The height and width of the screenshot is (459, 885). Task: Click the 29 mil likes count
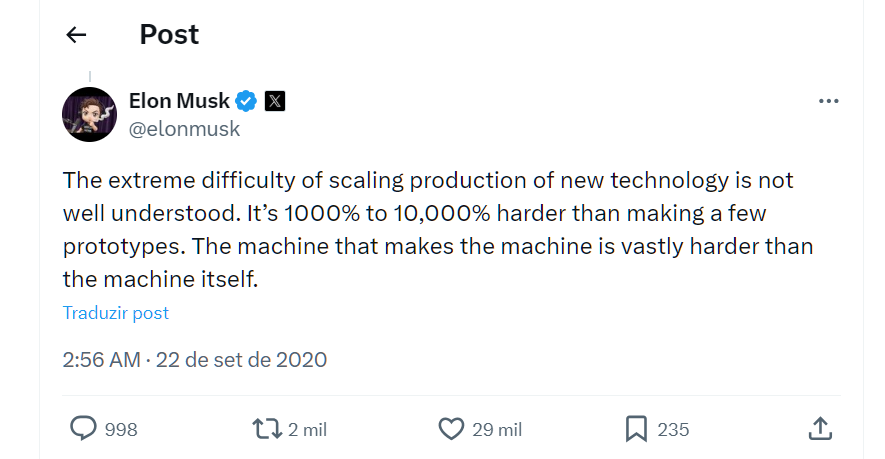point(497,430)
